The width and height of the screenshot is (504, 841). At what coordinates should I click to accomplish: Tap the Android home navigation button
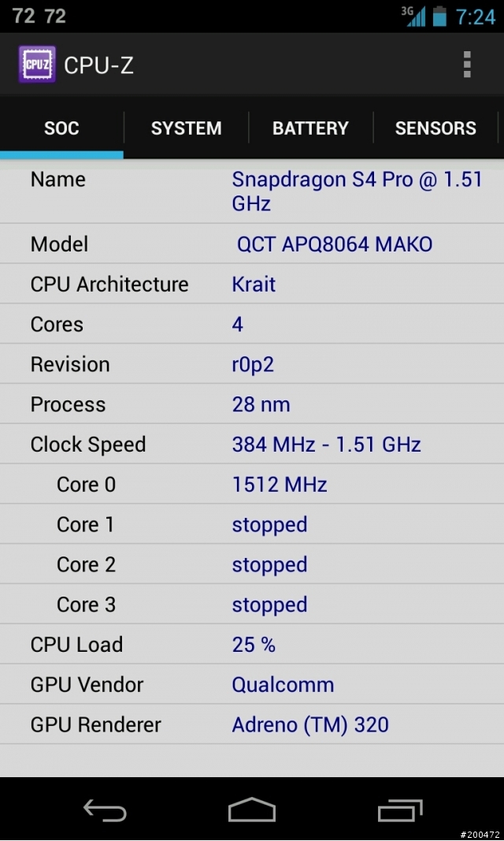click(252, 809)
